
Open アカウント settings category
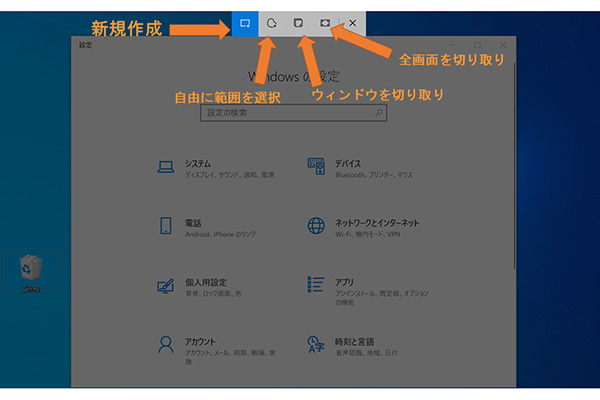(x=217, y=351)
